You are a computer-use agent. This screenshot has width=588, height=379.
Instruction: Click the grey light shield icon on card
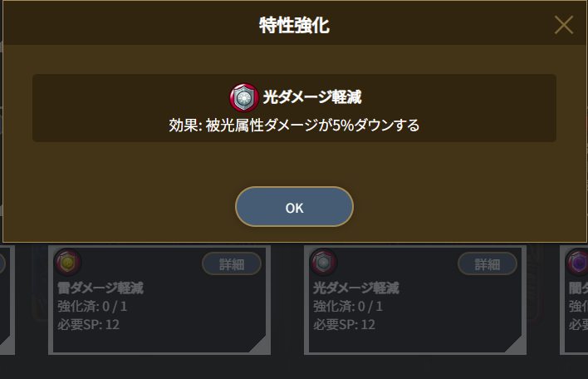(x=324, y=262)
